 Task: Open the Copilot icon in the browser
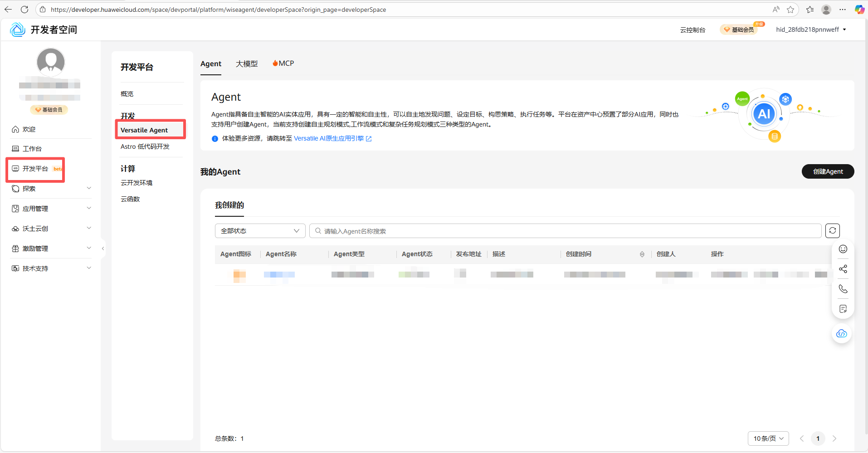pos(859,10)
